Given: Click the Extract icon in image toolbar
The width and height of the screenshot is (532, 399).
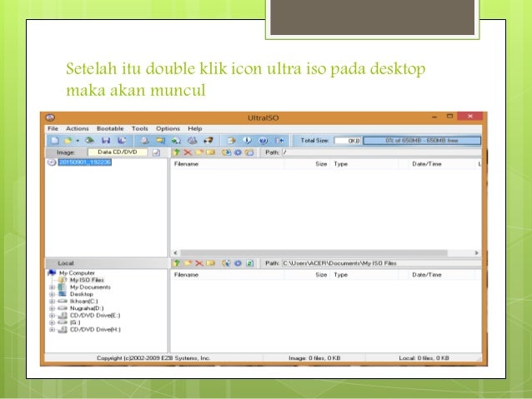Looking at the screenshot, I should (226, 152).
